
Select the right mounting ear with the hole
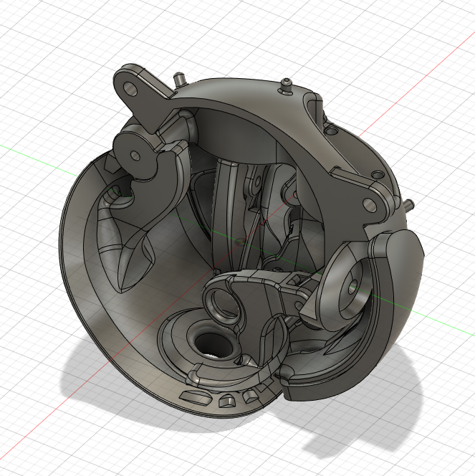tap(365, 198)
